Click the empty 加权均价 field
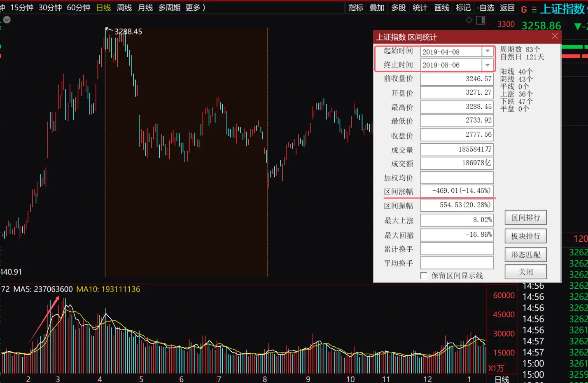 pyautogui.click(x=457, y=177)
